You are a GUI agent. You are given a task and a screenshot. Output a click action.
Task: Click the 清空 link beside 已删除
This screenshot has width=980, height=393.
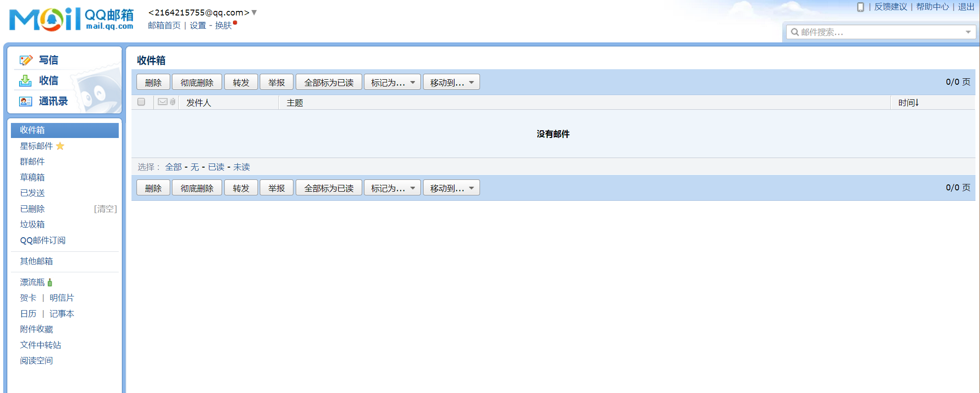(x=106, y=209)
